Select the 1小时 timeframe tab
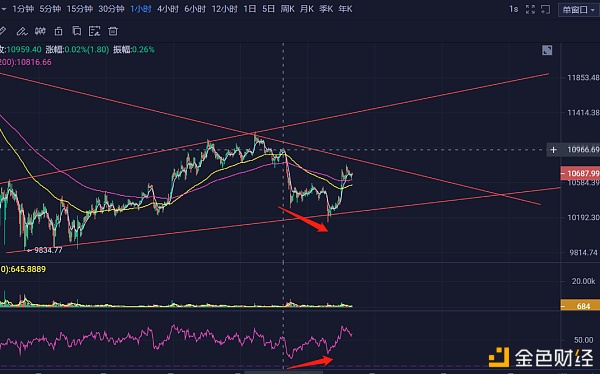 (140, 9)
